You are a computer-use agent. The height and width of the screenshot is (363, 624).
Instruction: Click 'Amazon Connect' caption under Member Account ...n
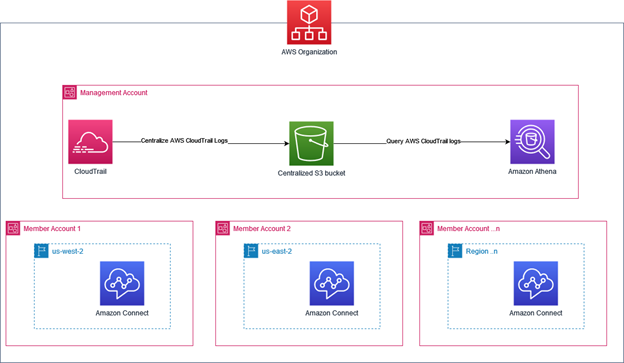[x=536, y=313]
